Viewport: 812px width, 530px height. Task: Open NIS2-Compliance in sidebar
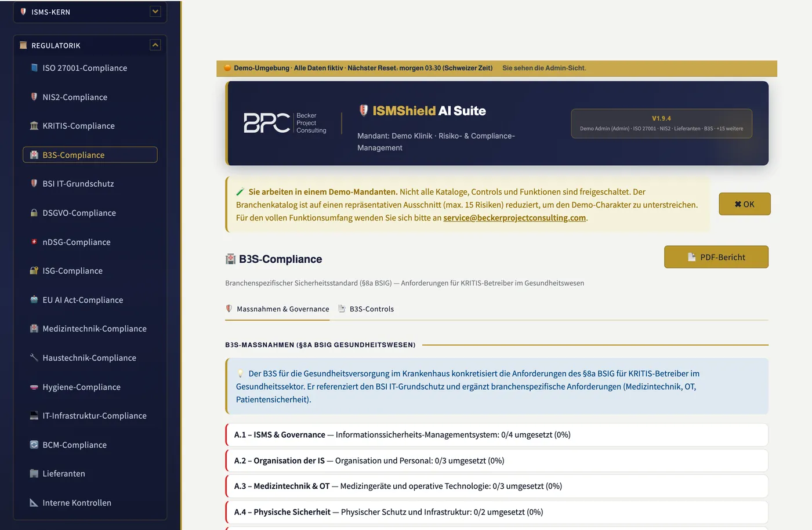tap(90, 97)
